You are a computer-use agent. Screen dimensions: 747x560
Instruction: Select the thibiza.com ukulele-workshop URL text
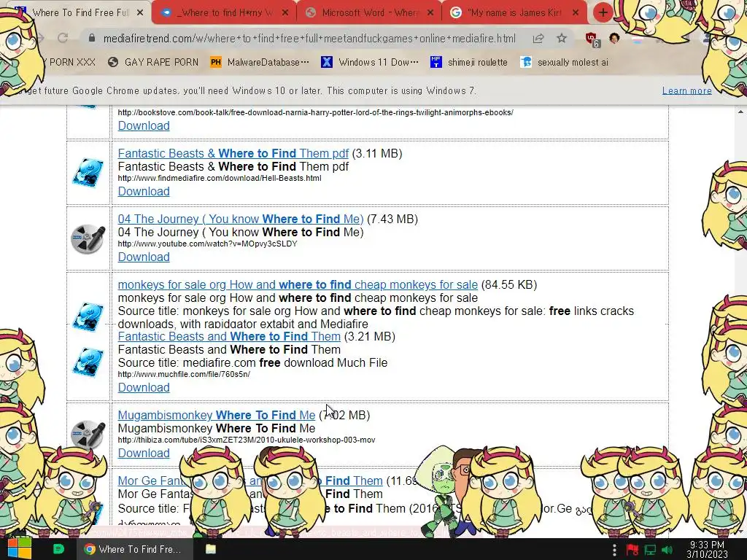247,440
